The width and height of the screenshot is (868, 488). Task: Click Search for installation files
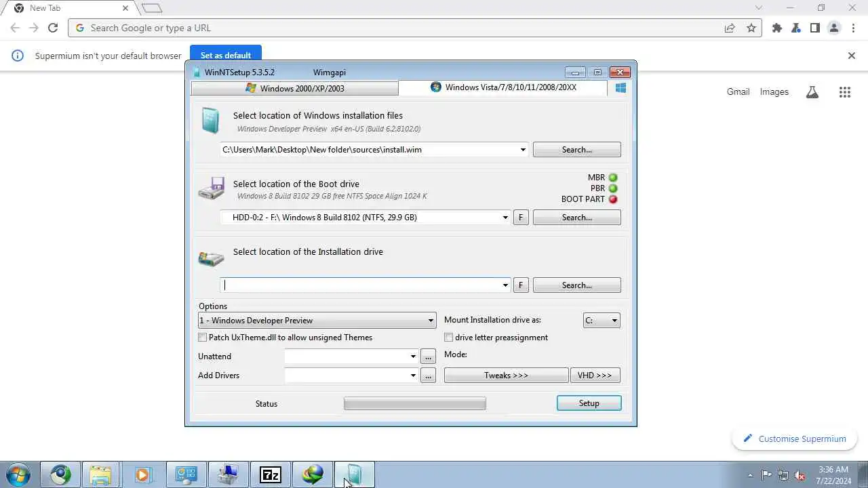point(577,150)
